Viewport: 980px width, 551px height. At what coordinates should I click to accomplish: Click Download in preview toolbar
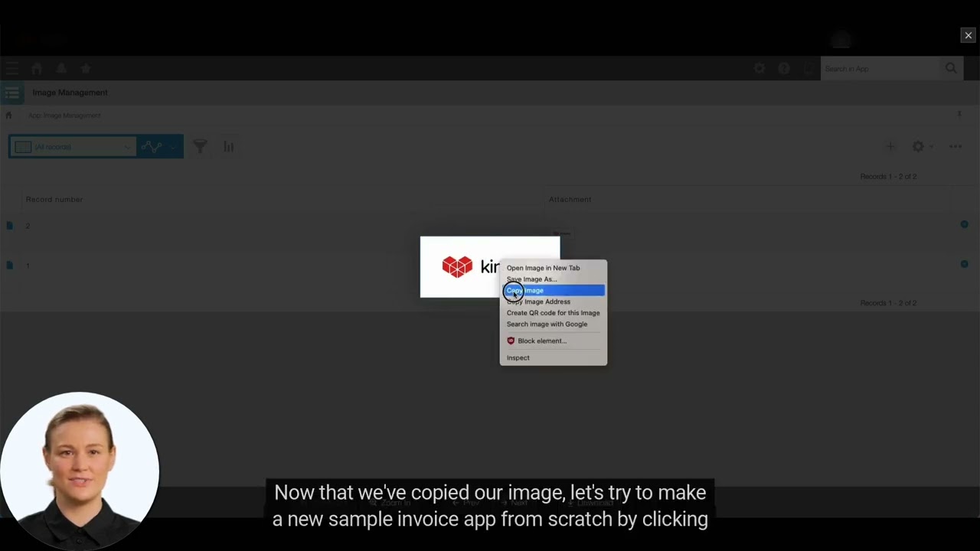coord(590,503)
